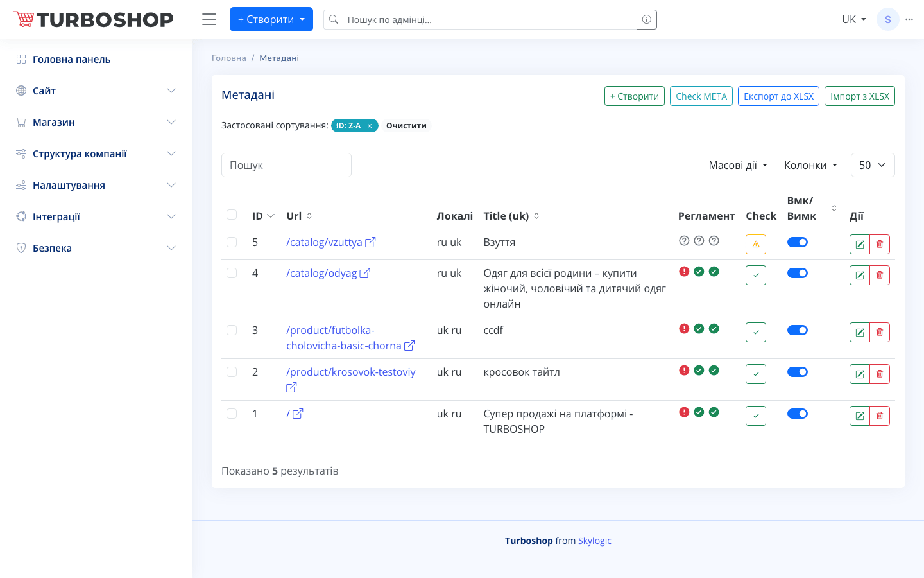Select all rows with header checkbox
The width and height of the screenshot is (924, 578).
coord(232,215)
